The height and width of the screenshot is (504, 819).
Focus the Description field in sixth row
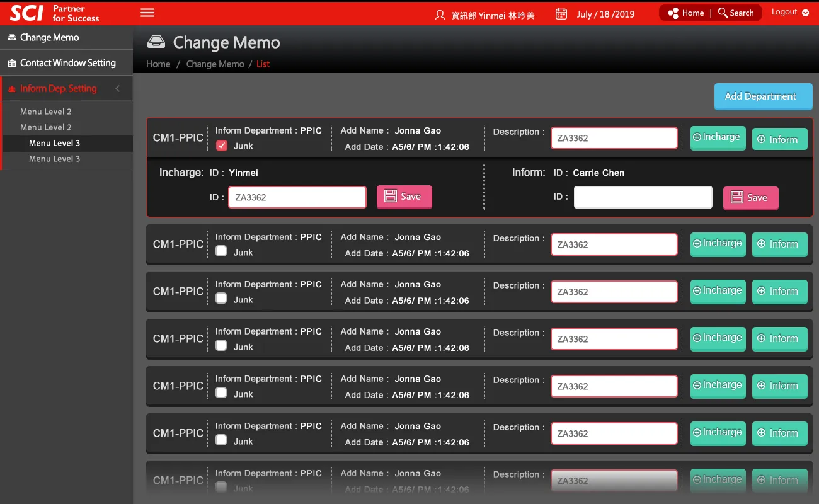(x=614, y=433)
